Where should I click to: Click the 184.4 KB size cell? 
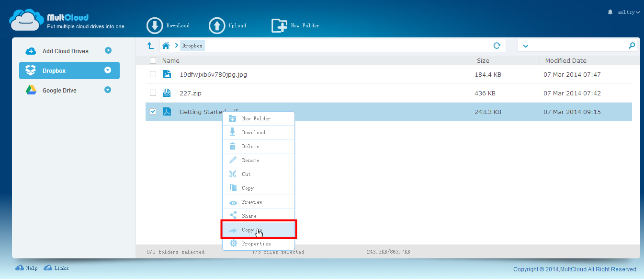pos(488,74)
